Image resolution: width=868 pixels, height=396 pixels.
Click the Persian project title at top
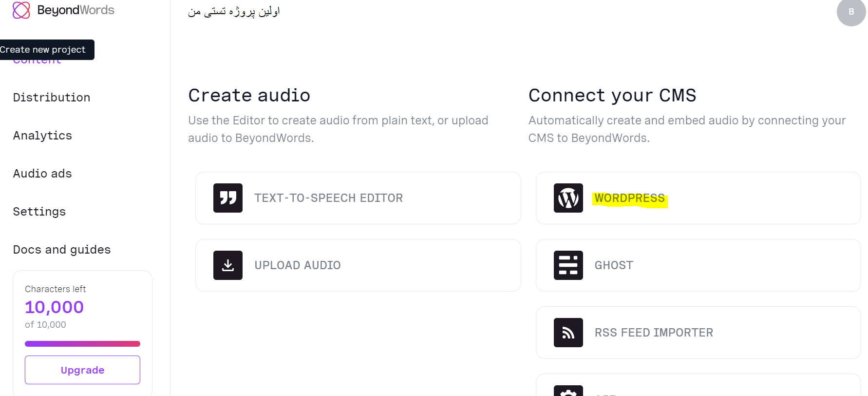tap(234, 11)
